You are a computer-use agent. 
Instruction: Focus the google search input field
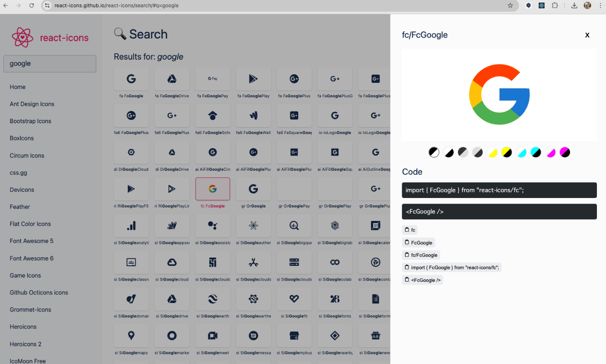50,64
